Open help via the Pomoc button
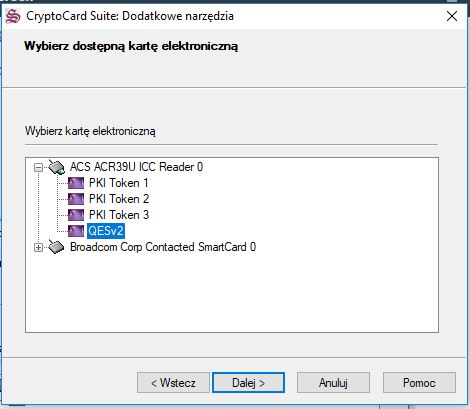Screen dimensions: 470x409 coord(419,383)
